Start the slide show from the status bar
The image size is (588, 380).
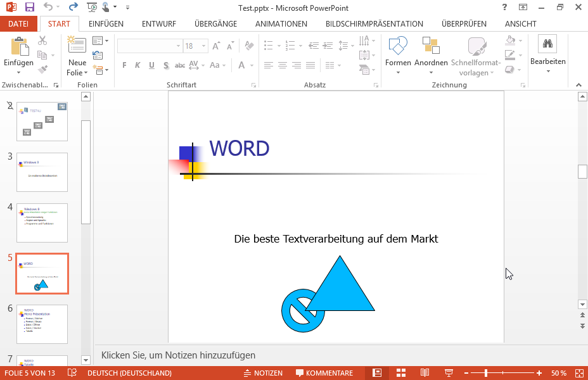click(x=449, y=373)
